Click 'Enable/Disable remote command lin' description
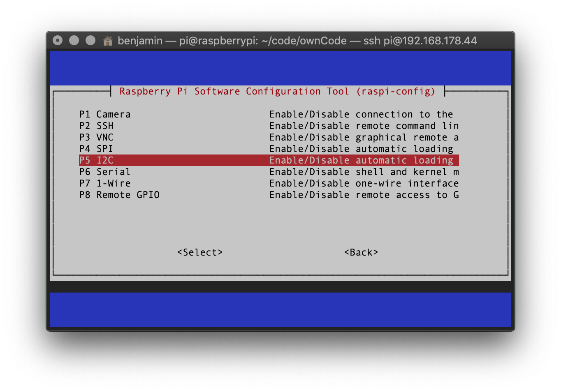 (x=364, y=126)
